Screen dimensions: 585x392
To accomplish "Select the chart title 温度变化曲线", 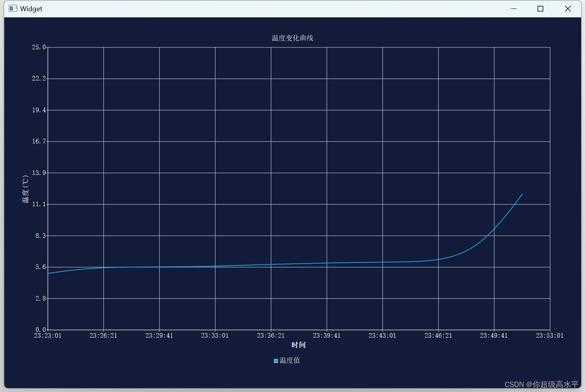I will coord(292,38).
